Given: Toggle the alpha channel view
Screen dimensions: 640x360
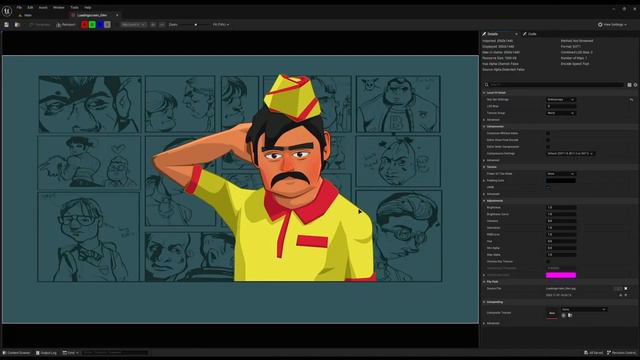Looking at the screenshot, I should pyautogui.click(x=107, y=24).
